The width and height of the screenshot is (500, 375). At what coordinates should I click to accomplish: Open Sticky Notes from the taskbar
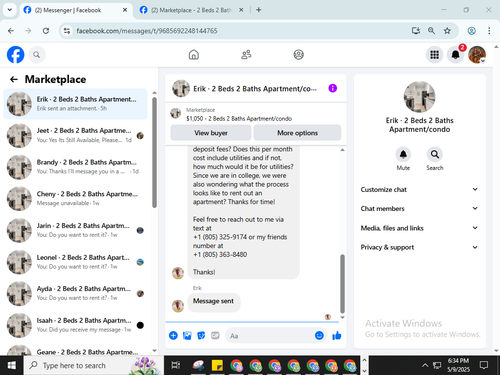tap(217, 365)
